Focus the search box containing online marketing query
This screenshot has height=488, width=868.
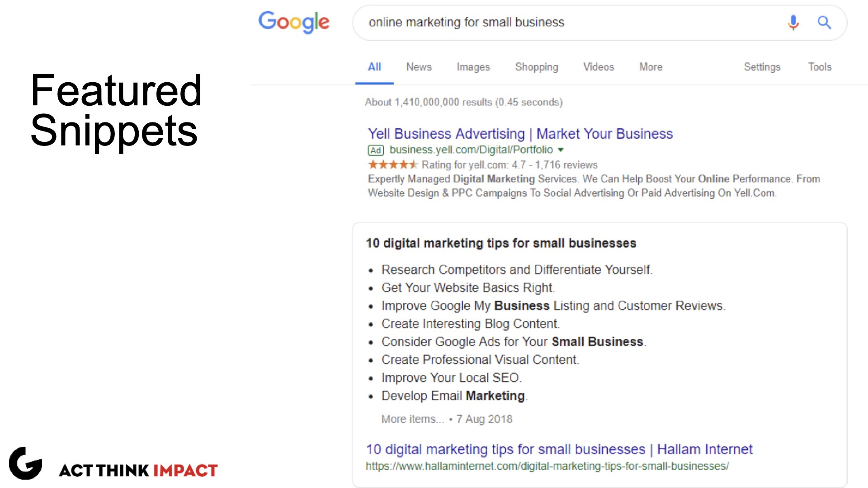[570, 23]
